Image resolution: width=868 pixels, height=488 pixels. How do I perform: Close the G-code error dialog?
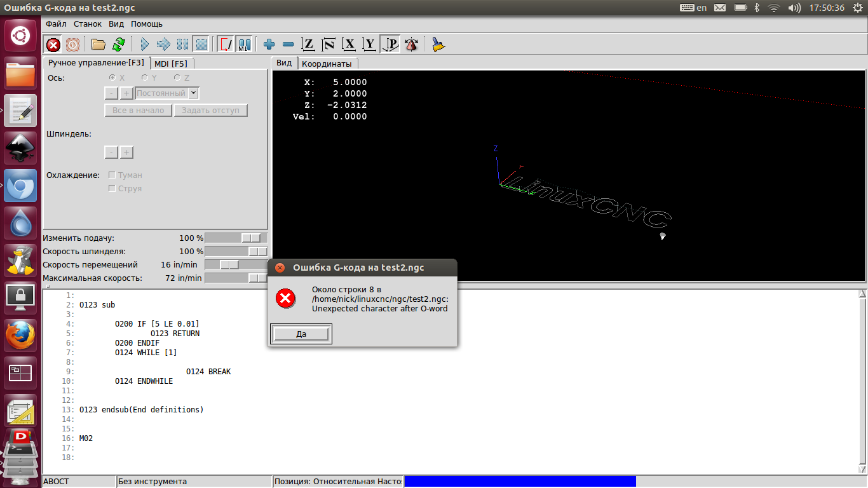click(280, 268)
